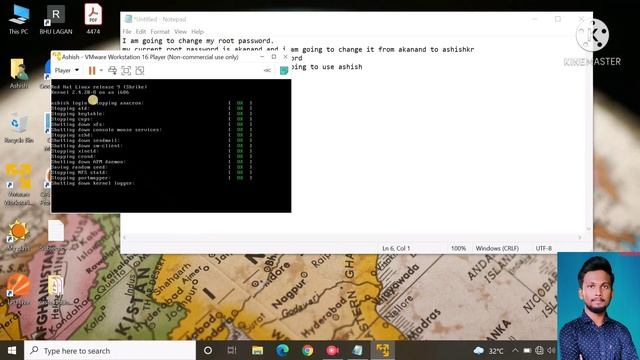Select the blank document file on desktop

pos(56,235)
